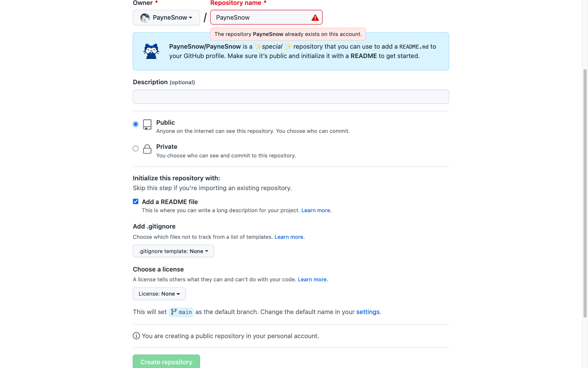Click the Octocat mascot illustration

pyautogui.click(x=151, y=51)
